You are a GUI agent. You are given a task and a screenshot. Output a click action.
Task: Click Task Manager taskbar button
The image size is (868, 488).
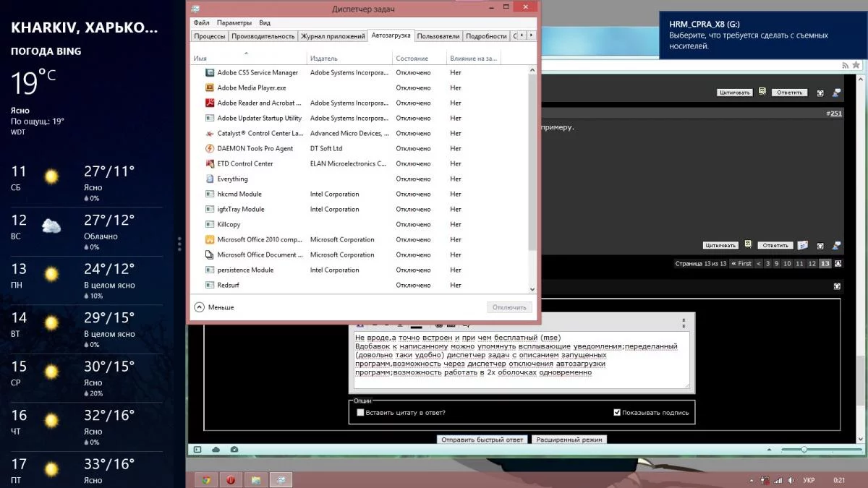(x=281, y=479)
